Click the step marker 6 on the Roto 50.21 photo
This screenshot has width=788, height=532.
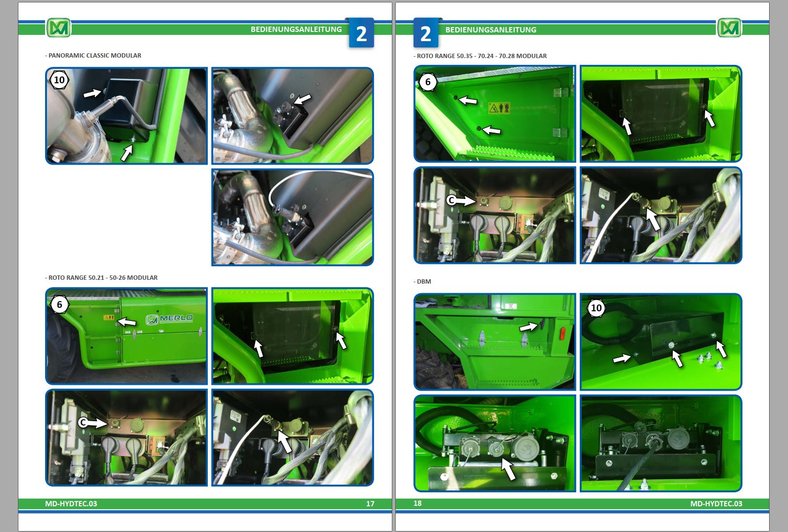tap(60, 305)
